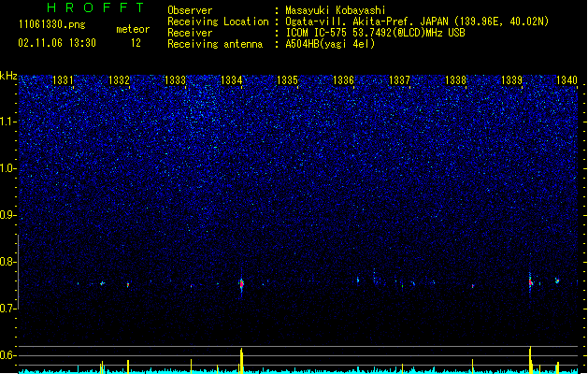Click the Receiving antenna label
The height and width of the screenshot is (374, 588).
(x=215, y=44)
